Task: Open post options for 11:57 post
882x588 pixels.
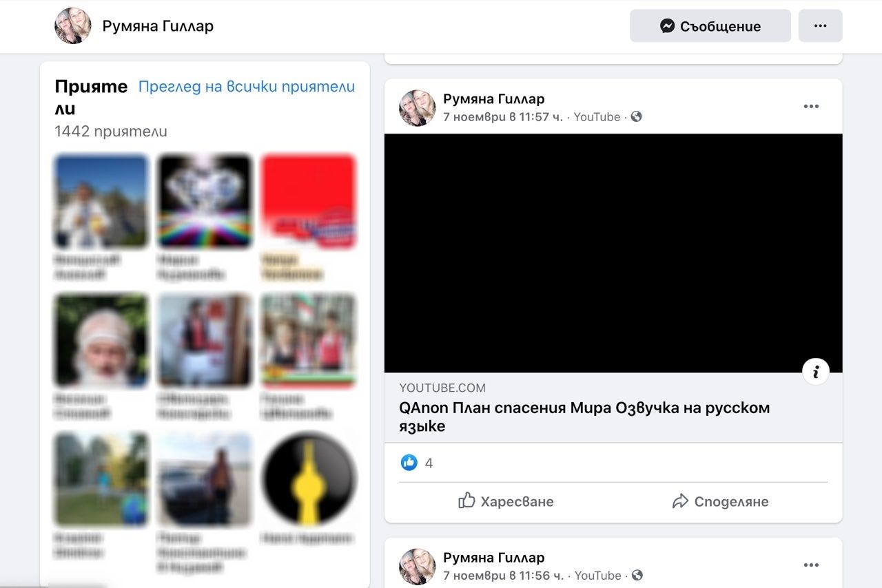Action: (811, 107)
